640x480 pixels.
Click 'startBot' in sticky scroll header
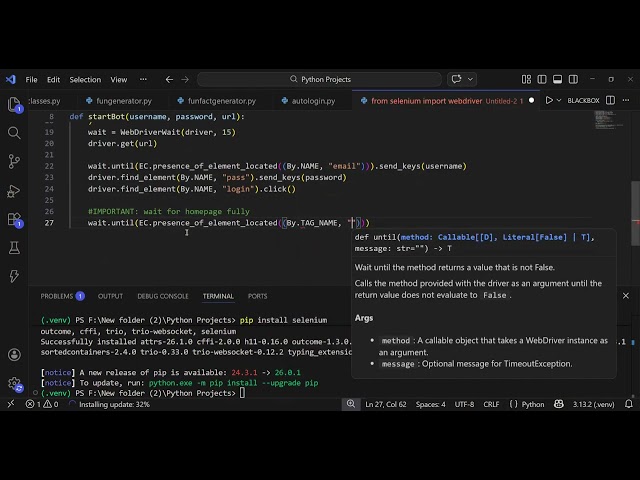[107, 117]
